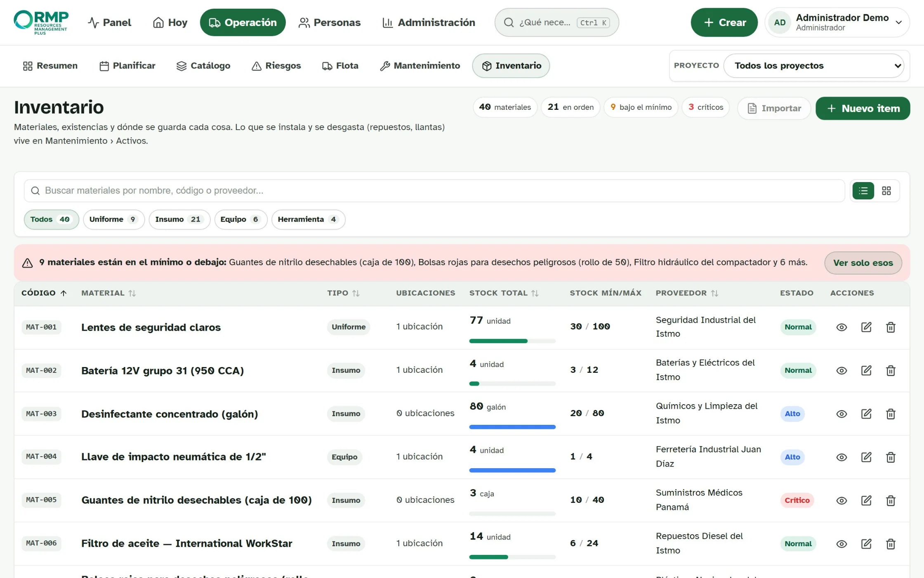Edit Guantes de nitrilo desechables item
This screenshot has width=924, height=578.
tap(866, 500)
